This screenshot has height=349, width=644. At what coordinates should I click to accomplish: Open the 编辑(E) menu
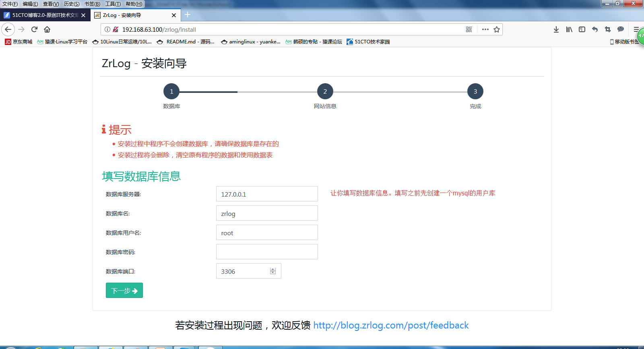[x=31, y=4]
